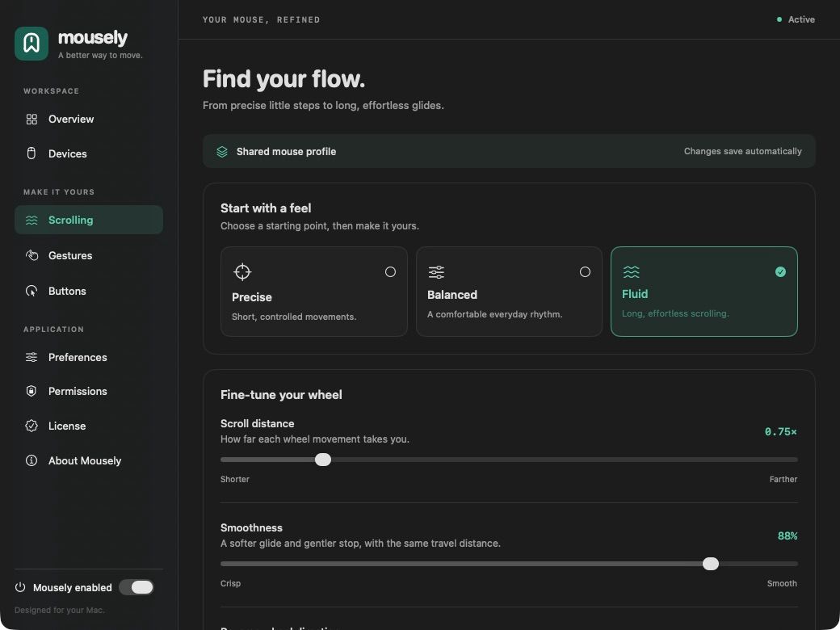Click the Preferences sliders icon

[x=31, y=357]
